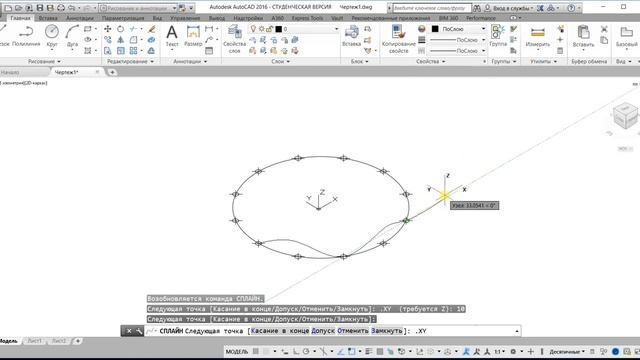Click the new drawing tab plus button
640x360 pixels.
[112, 72]
